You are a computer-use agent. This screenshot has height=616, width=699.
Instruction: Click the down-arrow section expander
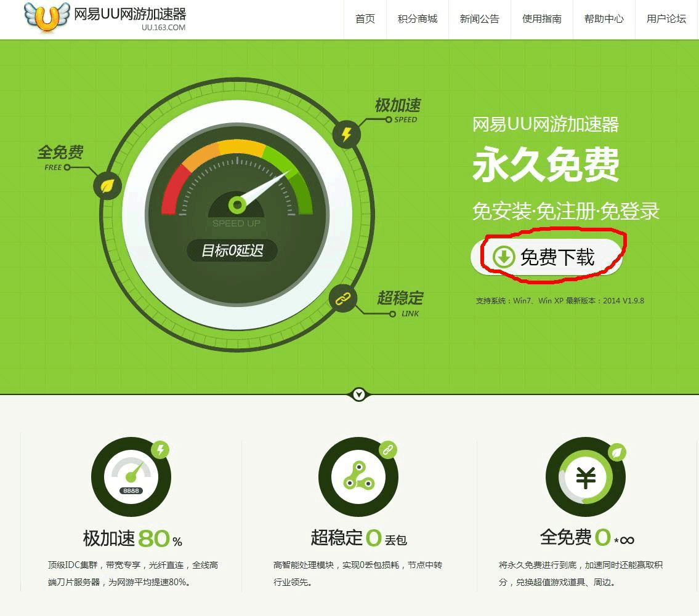pos(359,394)
